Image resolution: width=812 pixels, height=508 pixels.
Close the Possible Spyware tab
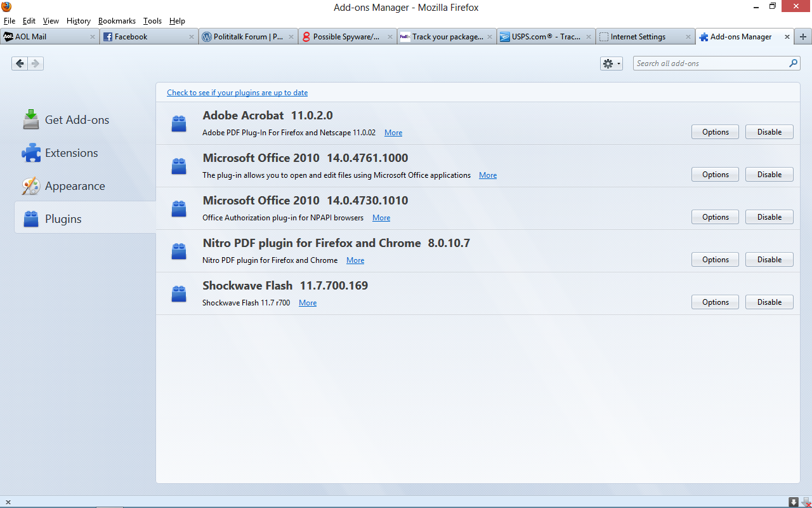(390, 37)
